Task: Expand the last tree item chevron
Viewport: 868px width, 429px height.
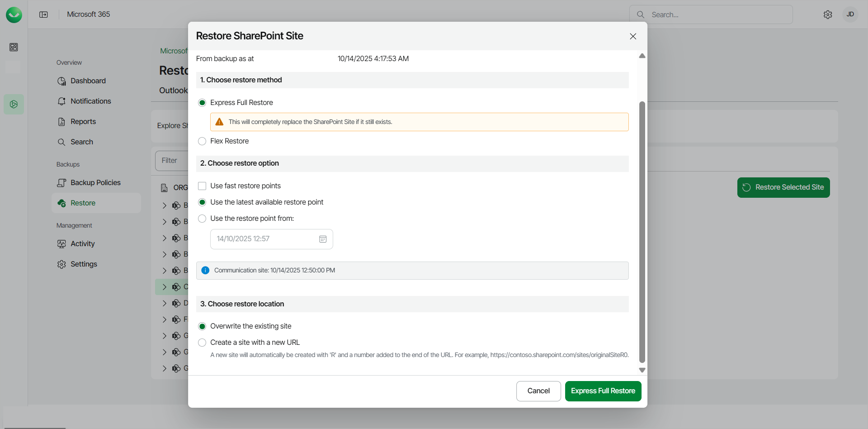Action: [165, 368]
